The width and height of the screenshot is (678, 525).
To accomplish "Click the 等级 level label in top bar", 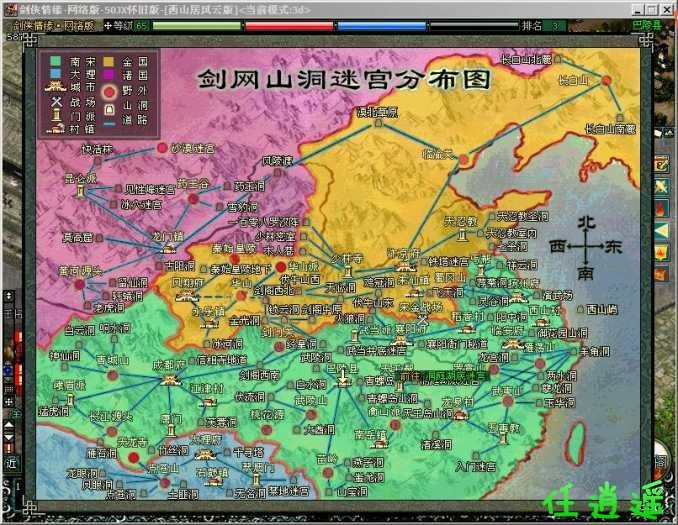I will 123,26.
